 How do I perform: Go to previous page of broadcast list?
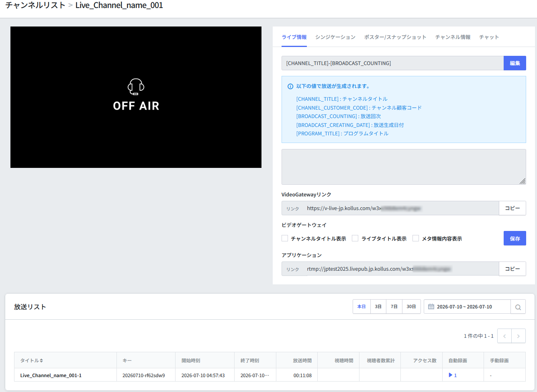coord(504,336)
